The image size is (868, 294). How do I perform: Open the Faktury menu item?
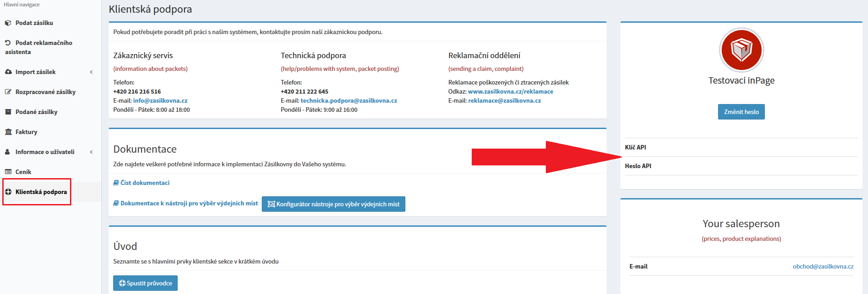click(x=26, y=132)
